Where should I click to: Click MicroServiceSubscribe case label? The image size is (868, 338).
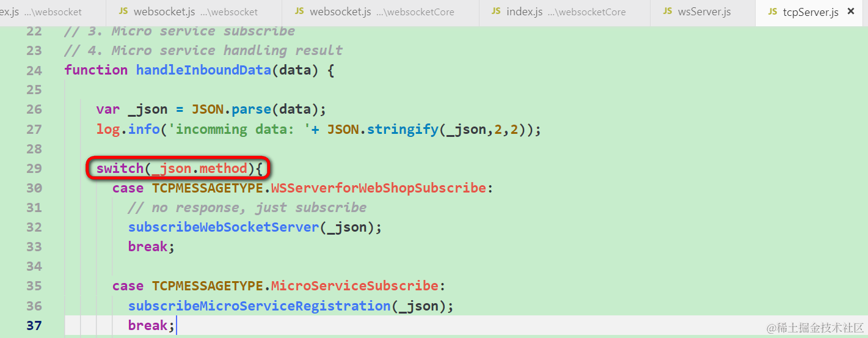point(354,285)
